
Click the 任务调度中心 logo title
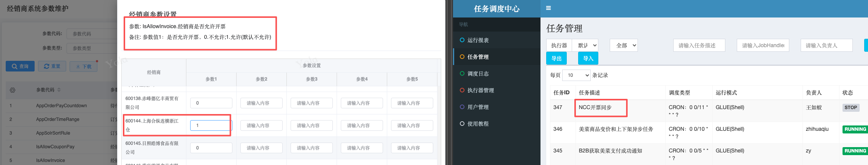pos(496,9)
